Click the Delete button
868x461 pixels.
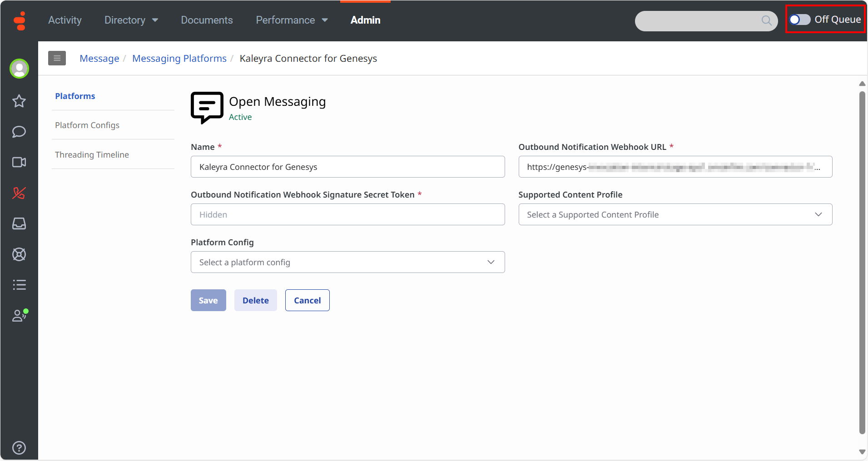coord(256,300)
